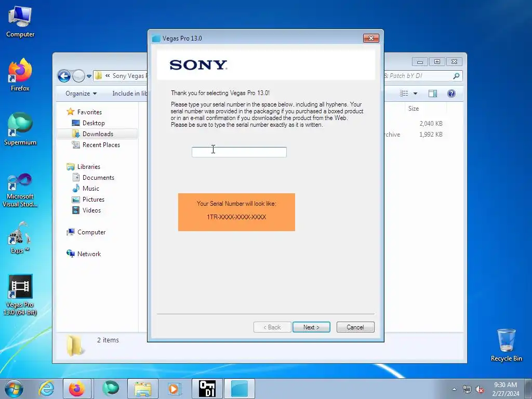Open Microsoft Visual Studio desktop shortcut
532x399 pixels.
20,190
